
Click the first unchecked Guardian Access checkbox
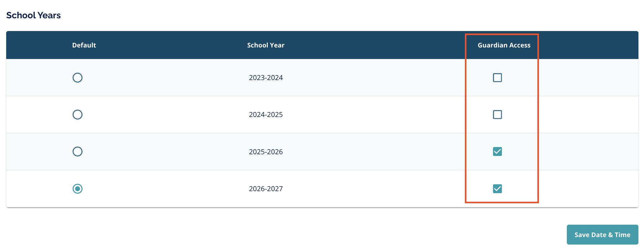tap(497, 78)
